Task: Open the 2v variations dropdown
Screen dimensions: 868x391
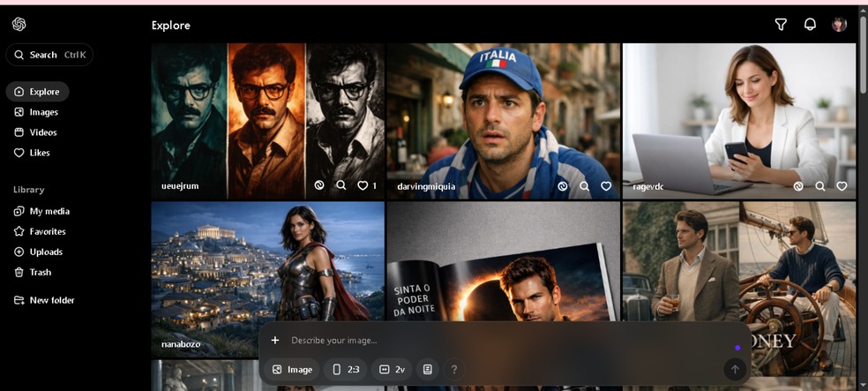Action: [393, 369]
